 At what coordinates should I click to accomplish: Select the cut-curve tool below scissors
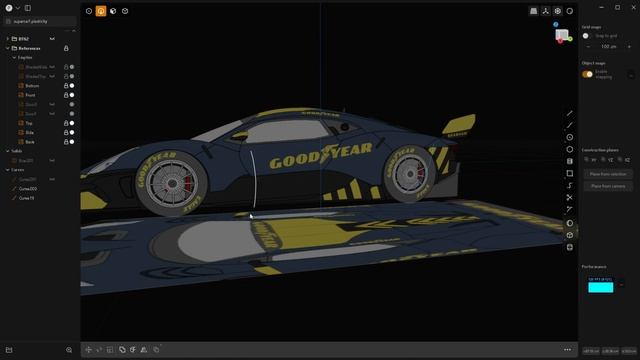570,209
